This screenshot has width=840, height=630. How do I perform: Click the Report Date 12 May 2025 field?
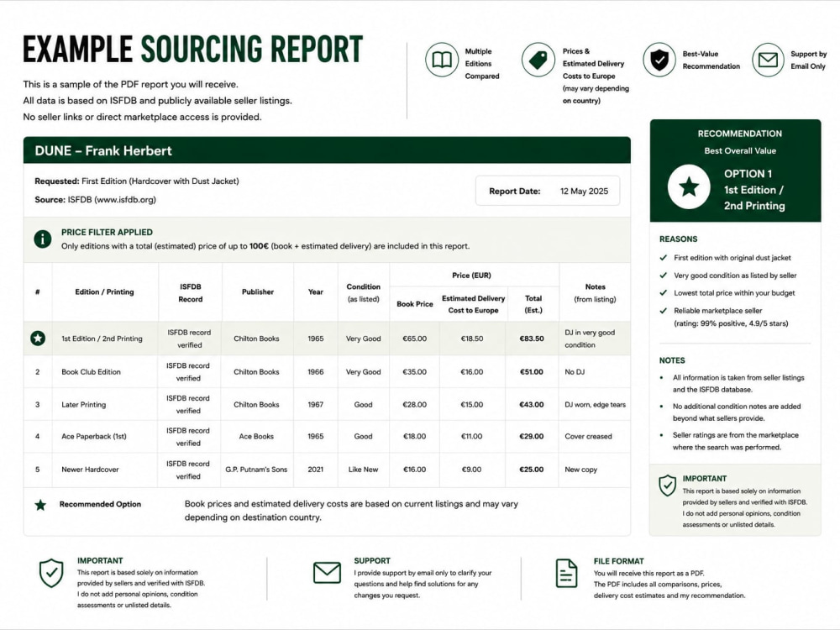click(x=548, y=192)
